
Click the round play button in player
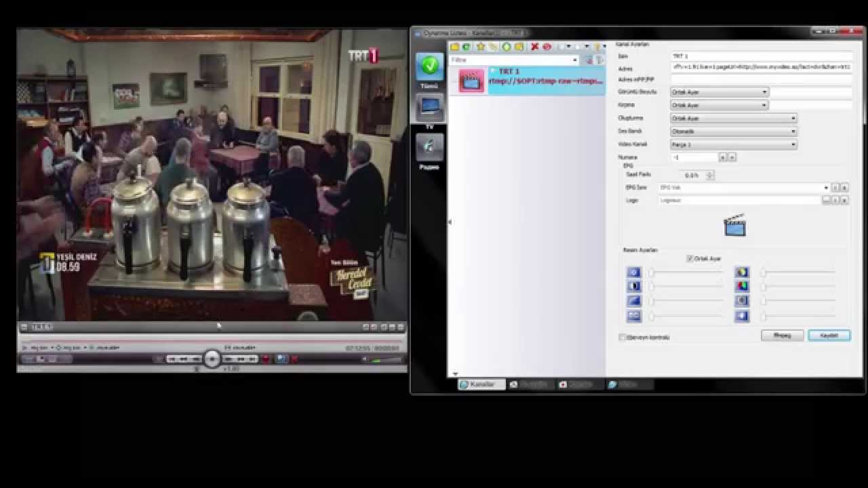pos(212,359)
